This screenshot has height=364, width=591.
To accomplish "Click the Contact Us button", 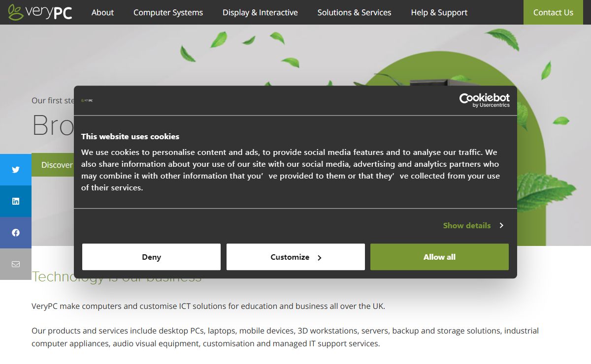I will [553, 12].
